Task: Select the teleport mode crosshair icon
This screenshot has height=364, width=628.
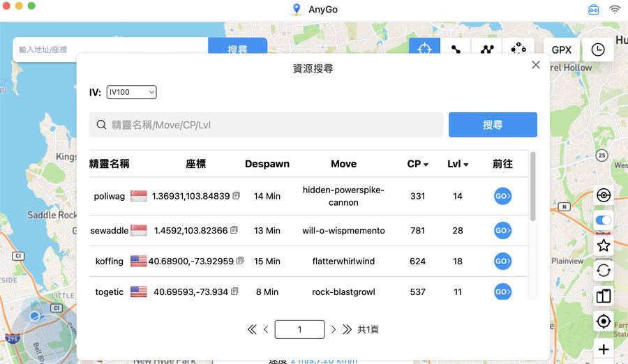Action: (x=424, y=50)
